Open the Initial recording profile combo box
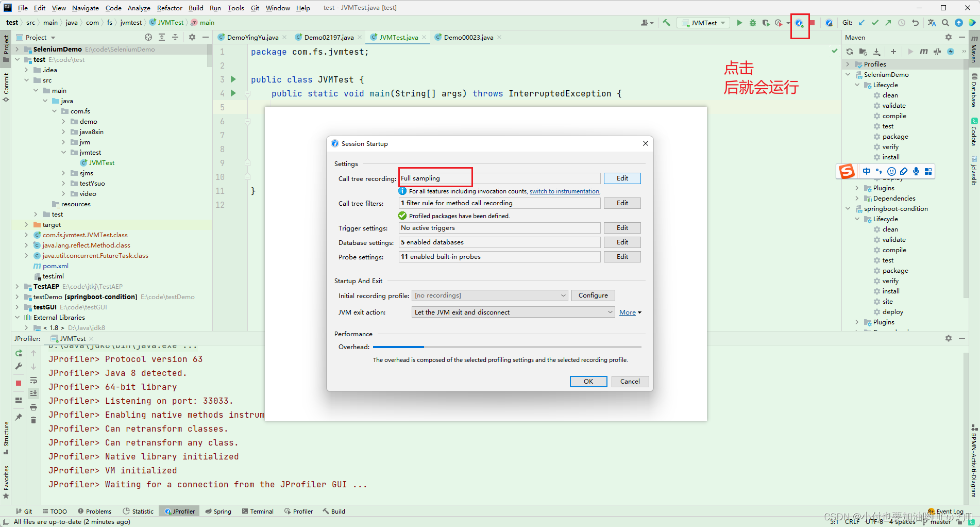980x527 pixels. point(490,295)
